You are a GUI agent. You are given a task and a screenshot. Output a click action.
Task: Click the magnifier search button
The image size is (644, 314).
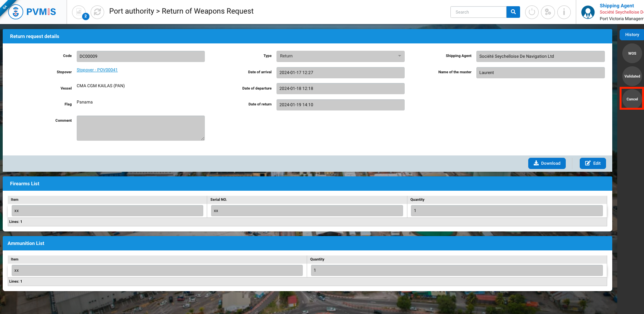(513, 12)
